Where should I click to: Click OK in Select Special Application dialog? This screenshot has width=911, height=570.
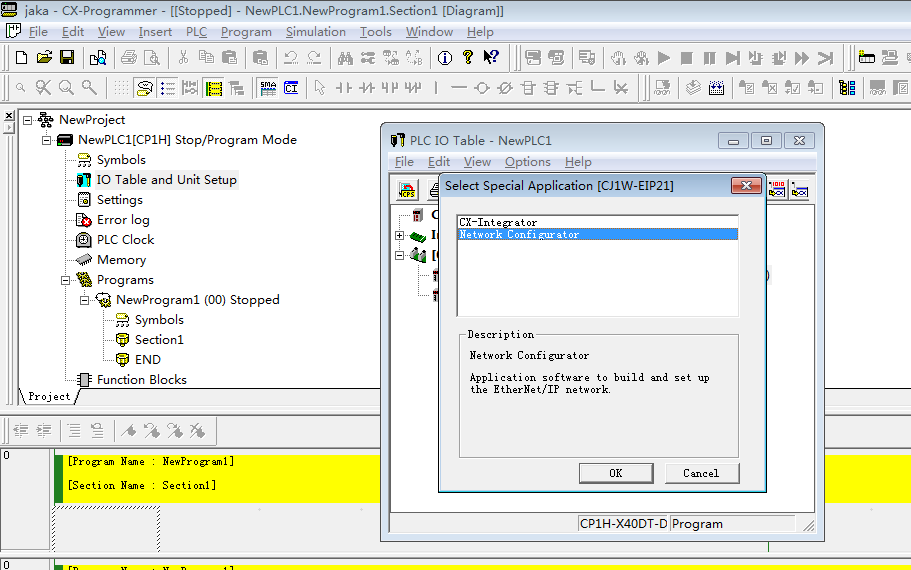(x=615, y=473)
